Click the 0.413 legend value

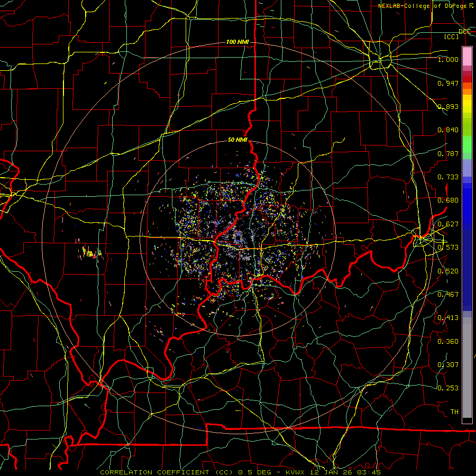[448, 318]
